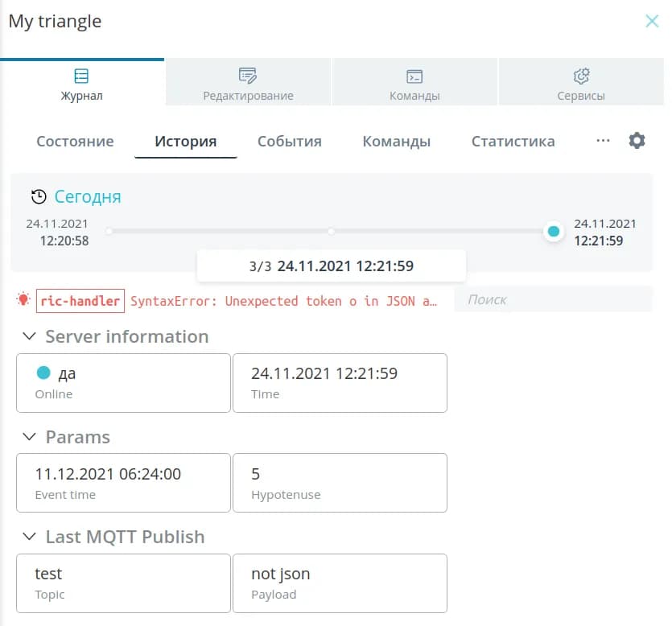The height and width of the screenshot is (626, 672).
Task: Collapse the Params section
Action: (30, 437)
